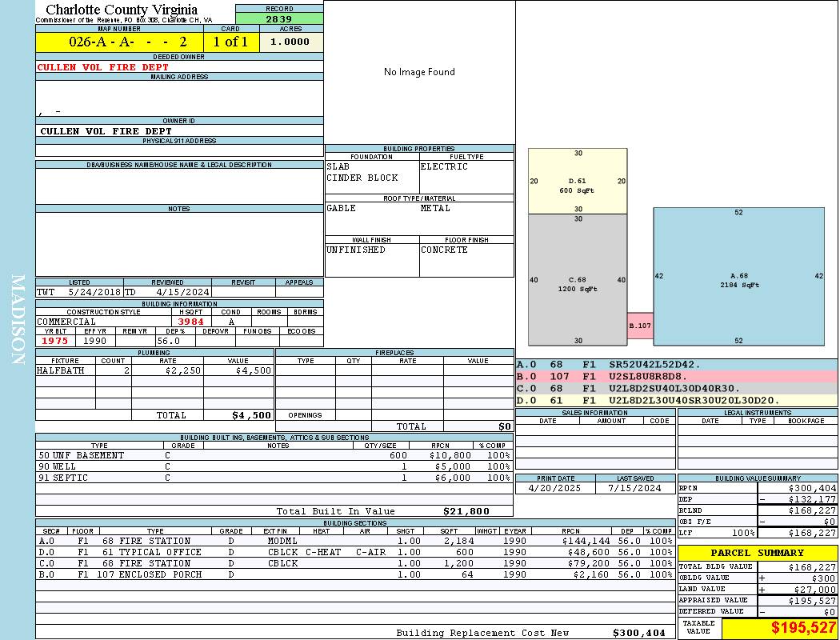Click the pink B.0 sketch legend row
Image resolution: width=840 pixels, height=640 pixels.
tap(677, 377)
